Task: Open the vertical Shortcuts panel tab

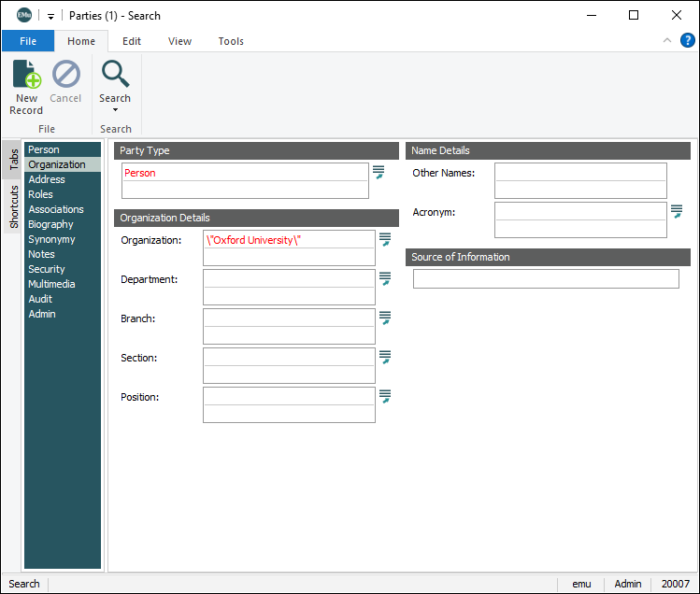Action: point(14,206)
